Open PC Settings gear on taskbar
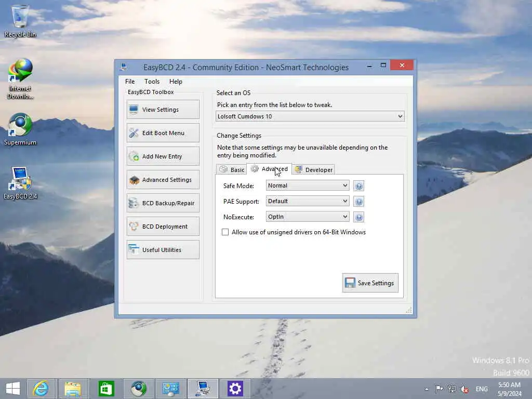This screenshot has width=532, height=399. [x=235, y=389]
